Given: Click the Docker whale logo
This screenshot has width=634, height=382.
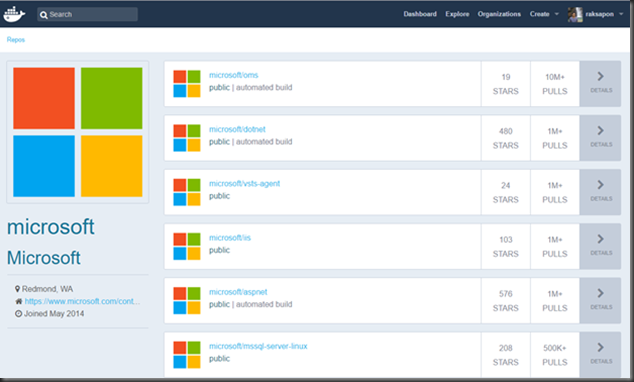Looking at the screenshot, I should pos(14,14).
